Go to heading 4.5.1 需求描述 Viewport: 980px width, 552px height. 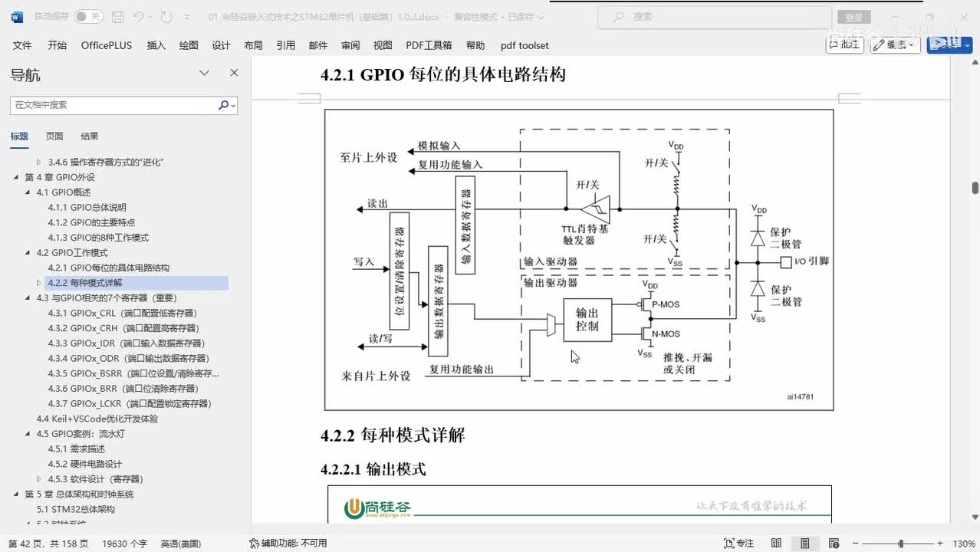pos(77,449)
